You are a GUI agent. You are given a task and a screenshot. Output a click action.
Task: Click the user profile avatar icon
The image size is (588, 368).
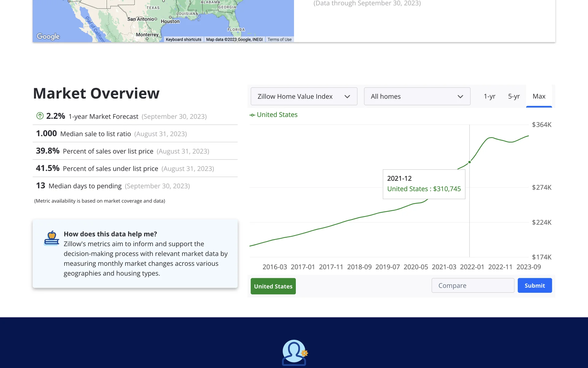click(x=294, y=352)
